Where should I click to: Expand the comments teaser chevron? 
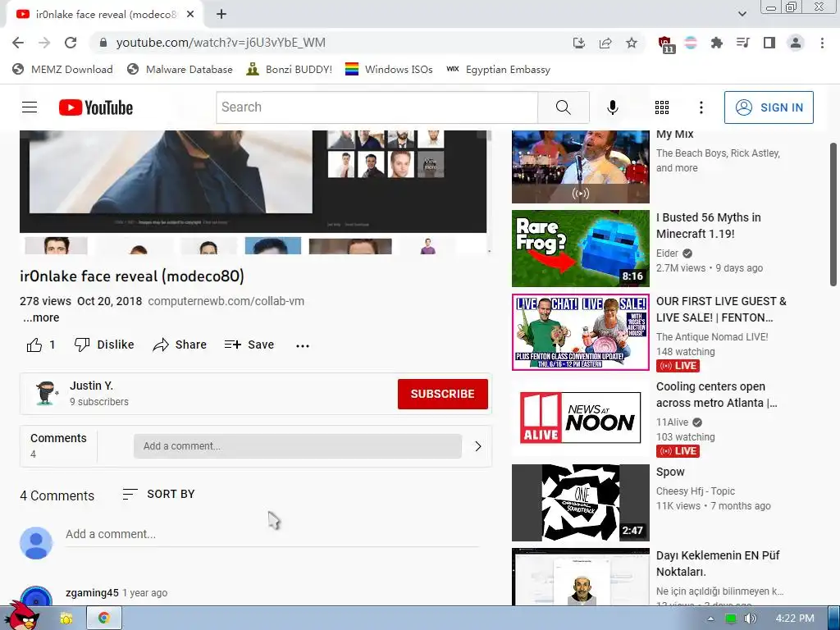coord(478,446)
